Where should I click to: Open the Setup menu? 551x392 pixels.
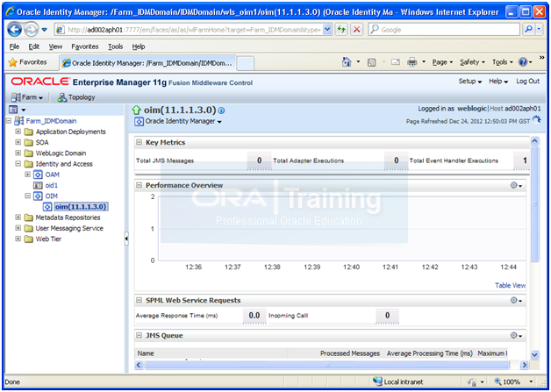point(469,82)
